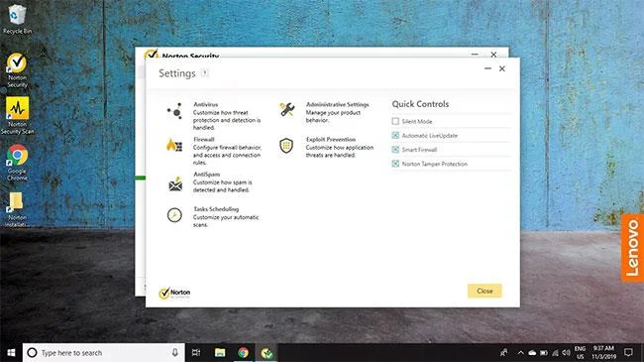Screen dimensions: 644x362
Task: Enable the Silent Mode checkbox
Action: [395, 121]
